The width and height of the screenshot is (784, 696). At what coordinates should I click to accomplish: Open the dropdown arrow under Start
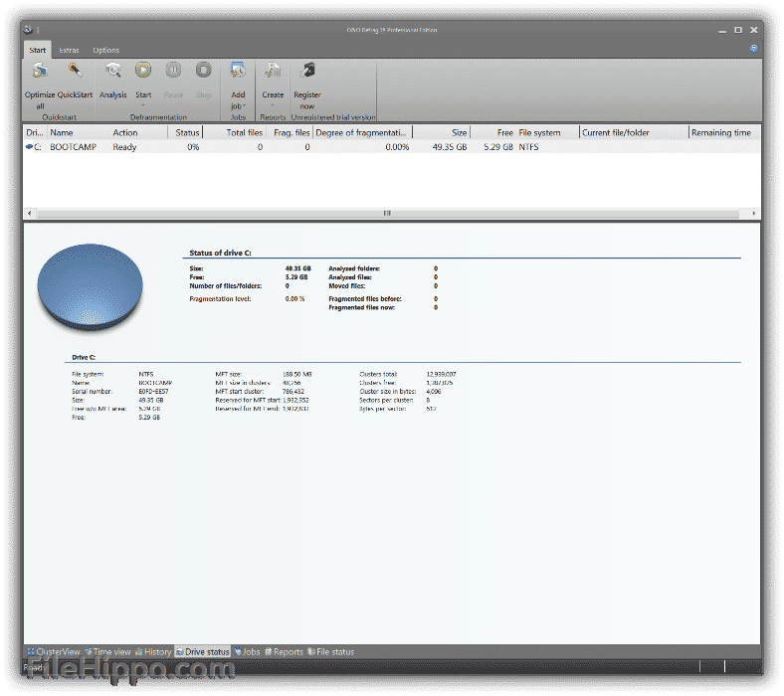click(x=143, y=105)
